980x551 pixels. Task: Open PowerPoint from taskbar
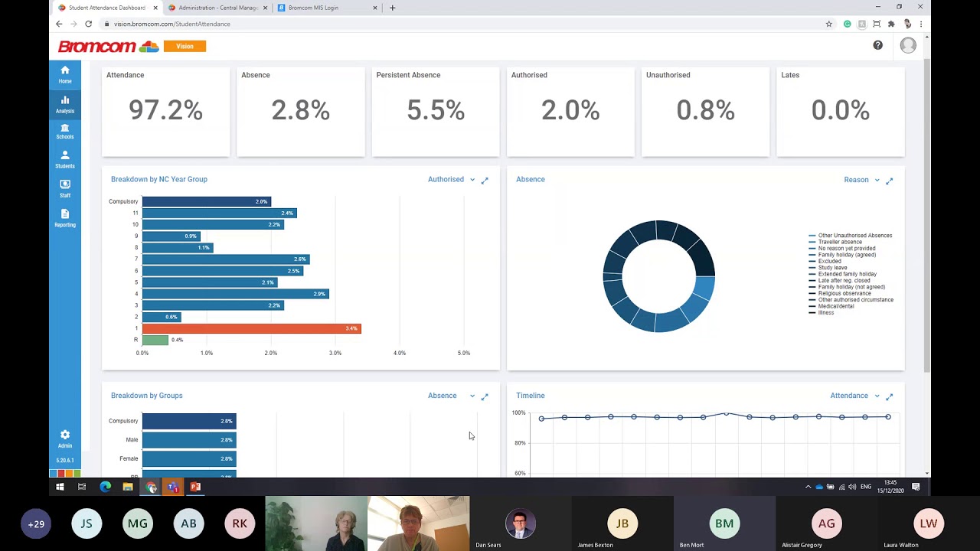(x=195, y=487)
